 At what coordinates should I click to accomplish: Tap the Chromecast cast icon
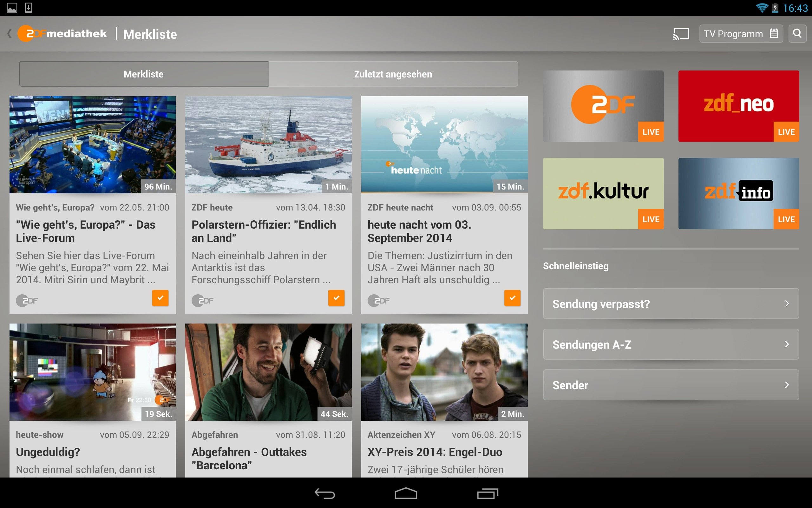(681, 34)
